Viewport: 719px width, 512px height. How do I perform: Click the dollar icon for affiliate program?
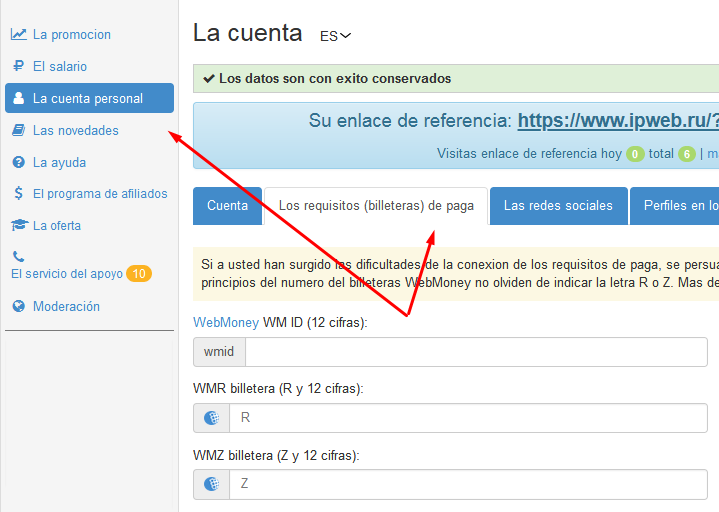[18, 193]
